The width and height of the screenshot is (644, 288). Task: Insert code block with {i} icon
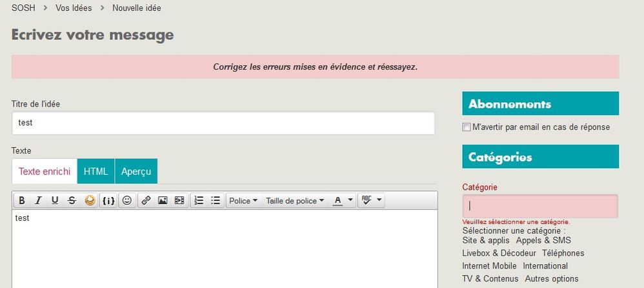[108, 201]
